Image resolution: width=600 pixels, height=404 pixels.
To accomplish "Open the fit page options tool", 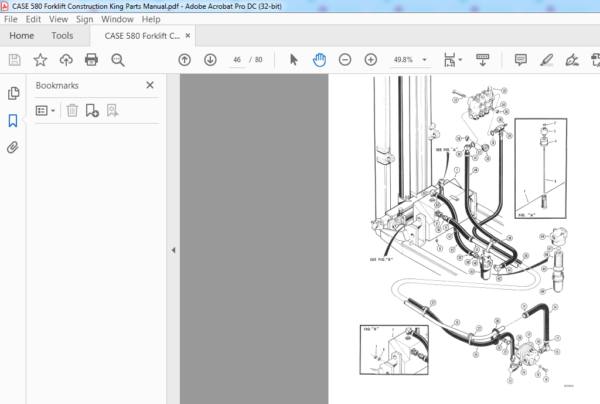I will [x=452, y=60].
